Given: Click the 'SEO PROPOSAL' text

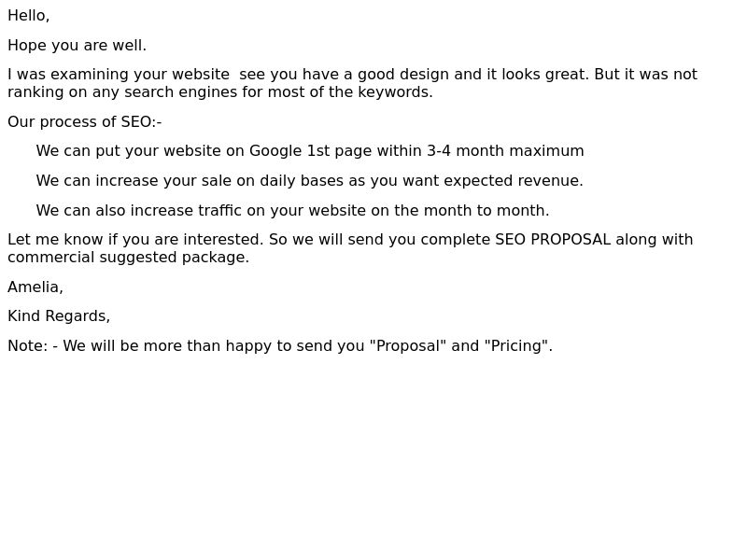Looking at the screenshot, I should [553, 240].
